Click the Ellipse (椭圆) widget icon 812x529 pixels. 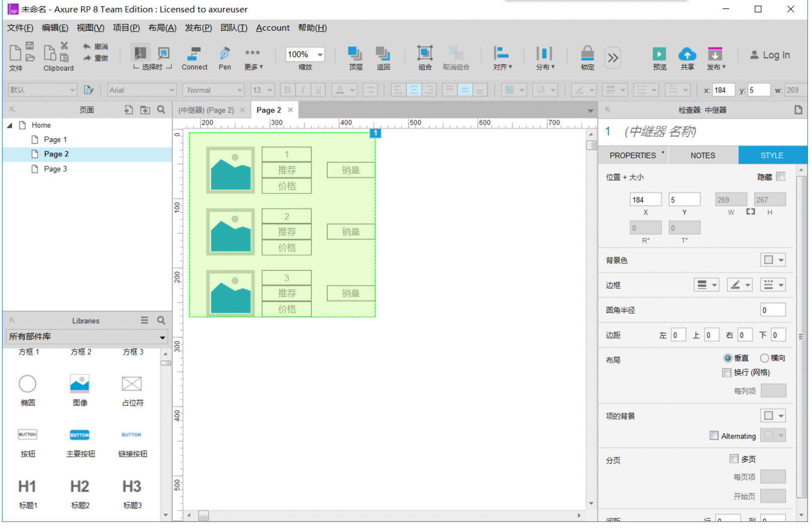pyautogui.click(x=28, y=384)
